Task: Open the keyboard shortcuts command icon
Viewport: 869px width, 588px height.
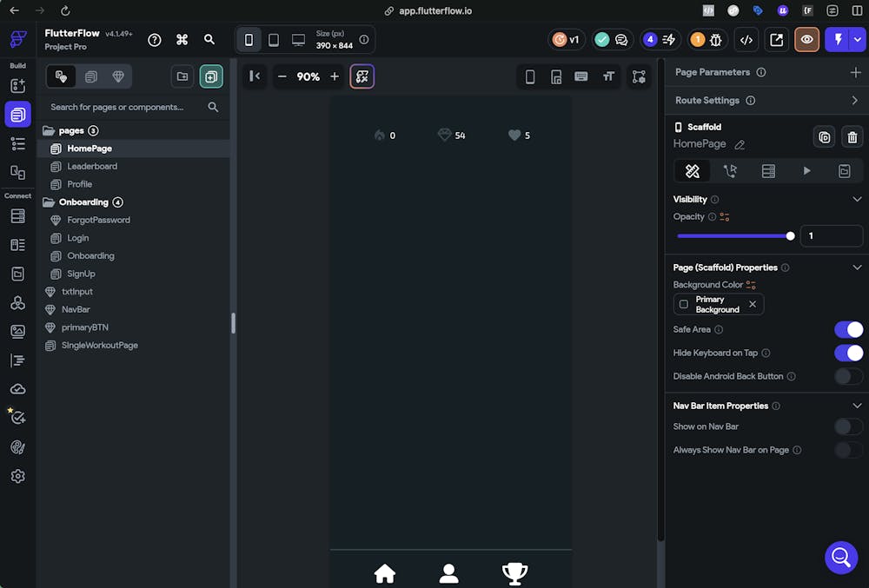Action: coord(182,40)
